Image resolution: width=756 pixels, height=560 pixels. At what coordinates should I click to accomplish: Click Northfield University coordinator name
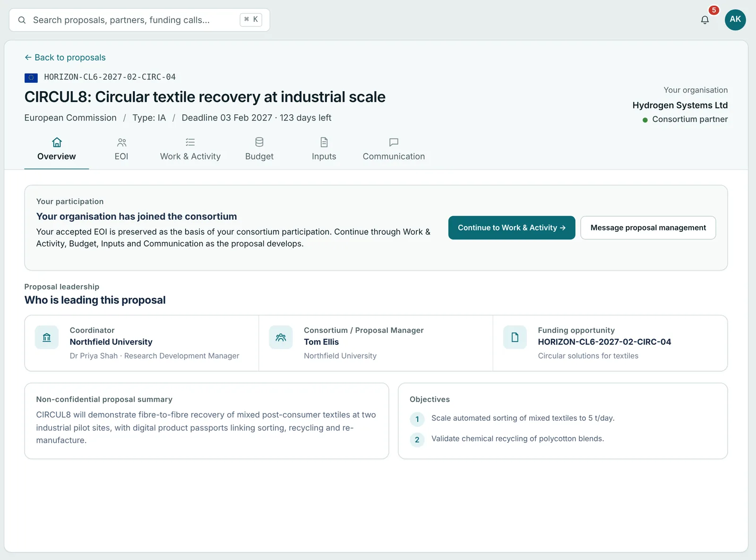(111, 342)
